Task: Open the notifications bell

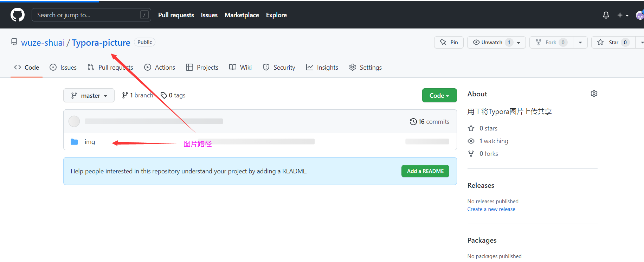Action: (x=606, y=15)
